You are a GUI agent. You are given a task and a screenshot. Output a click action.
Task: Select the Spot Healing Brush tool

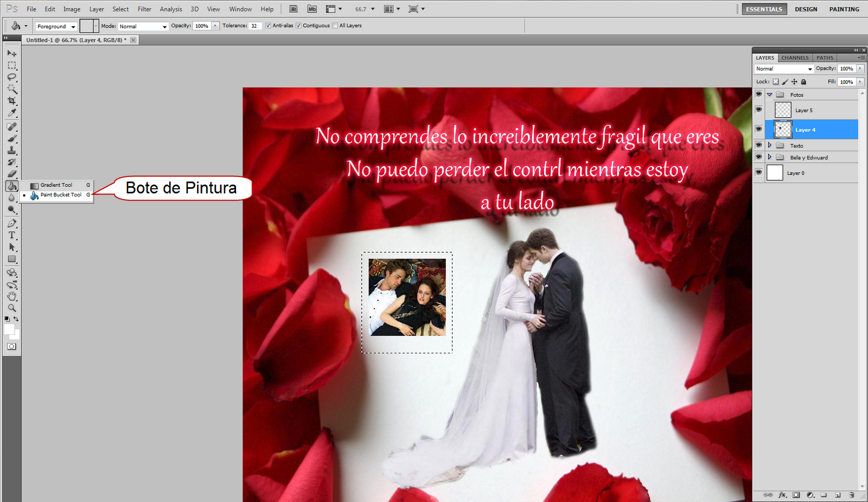[11, 126]
